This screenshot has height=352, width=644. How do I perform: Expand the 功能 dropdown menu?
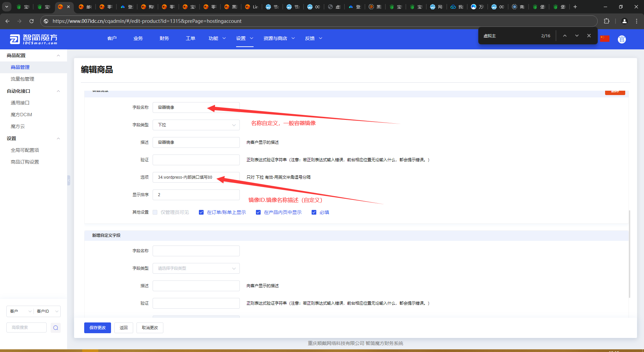[217, 38]
